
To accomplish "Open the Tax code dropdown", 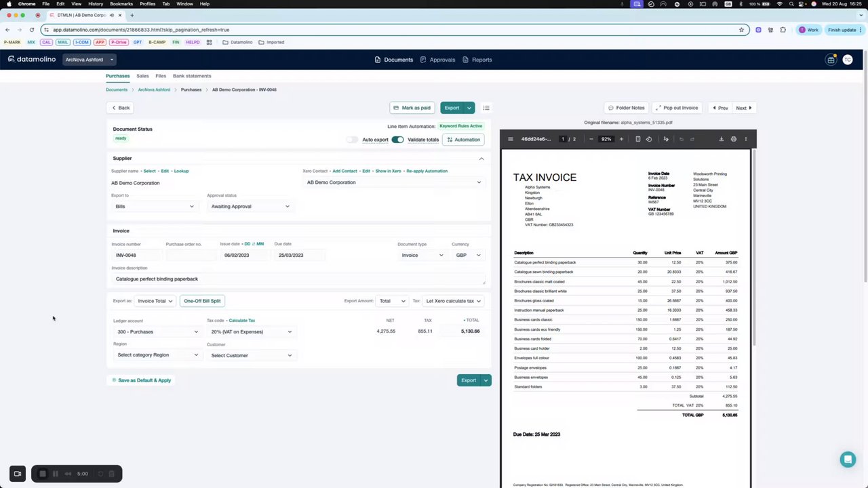I will (x=252, y=332).
